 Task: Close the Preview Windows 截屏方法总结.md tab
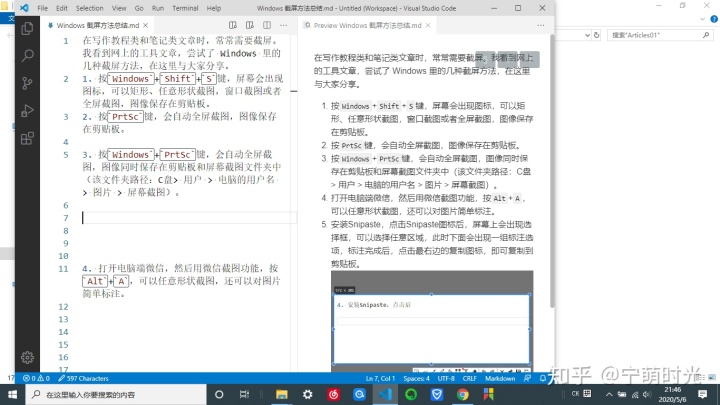(428, 25)
